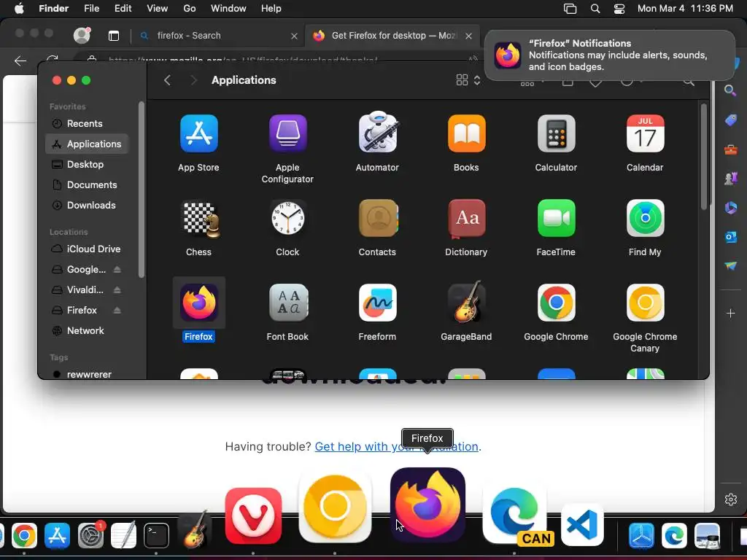This screenshot has width=747, height=560.
Task: Select the Freeform app icon
Action: tap(377, 303)
